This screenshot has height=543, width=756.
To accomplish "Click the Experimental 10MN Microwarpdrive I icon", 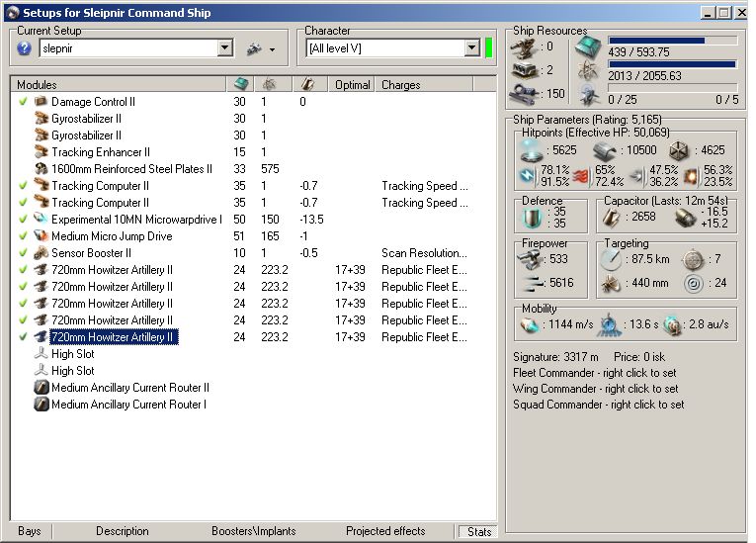I will [x=41, y=220].
